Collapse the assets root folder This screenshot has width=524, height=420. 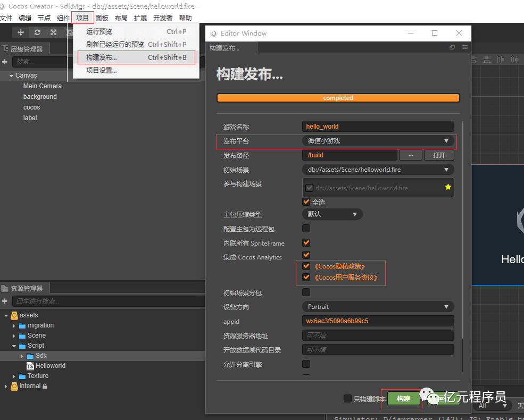click(x=6, y=315)
